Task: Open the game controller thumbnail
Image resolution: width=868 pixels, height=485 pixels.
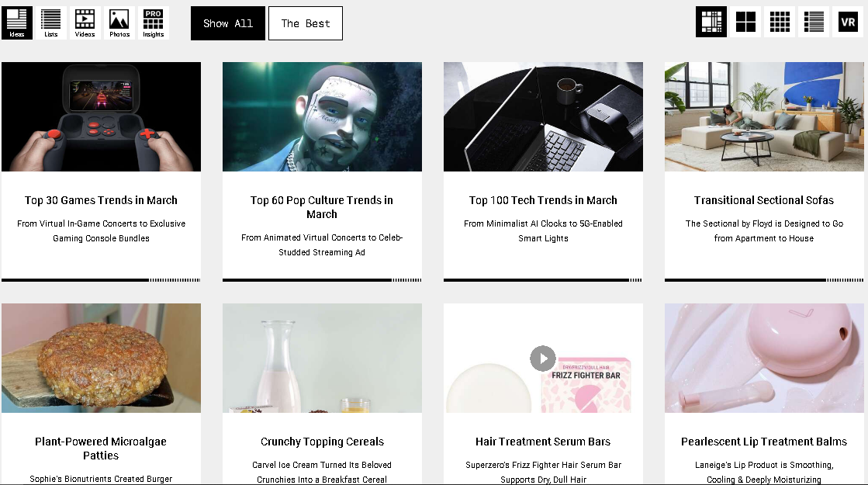Action: 102,117
